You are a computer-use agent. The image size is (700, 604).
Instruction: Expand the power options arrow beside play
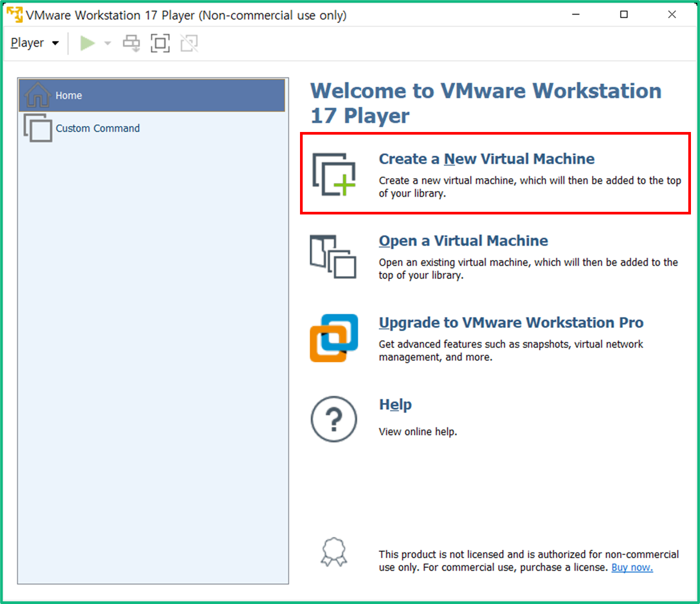(x=107, y=43)
